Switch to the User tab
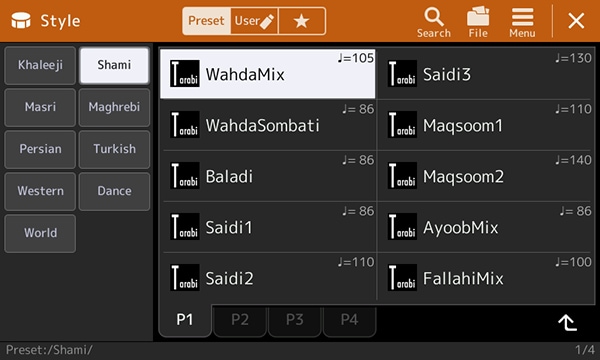600x360 pixels. (x=254, y=21)
